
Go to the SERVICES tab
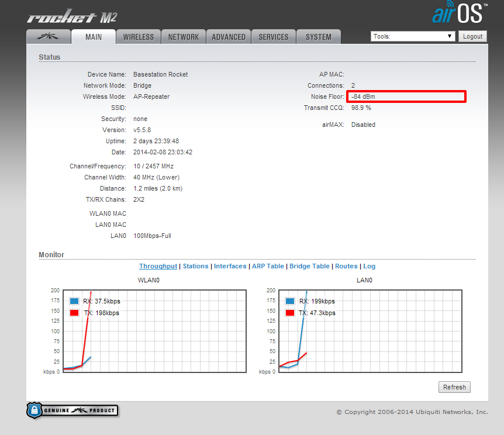click(x=274, y=37)
